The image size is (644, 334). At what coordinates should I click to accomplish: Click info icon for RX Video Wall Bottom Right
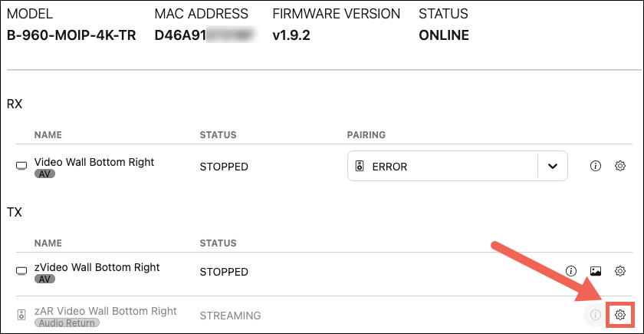[x=595, y=166]
